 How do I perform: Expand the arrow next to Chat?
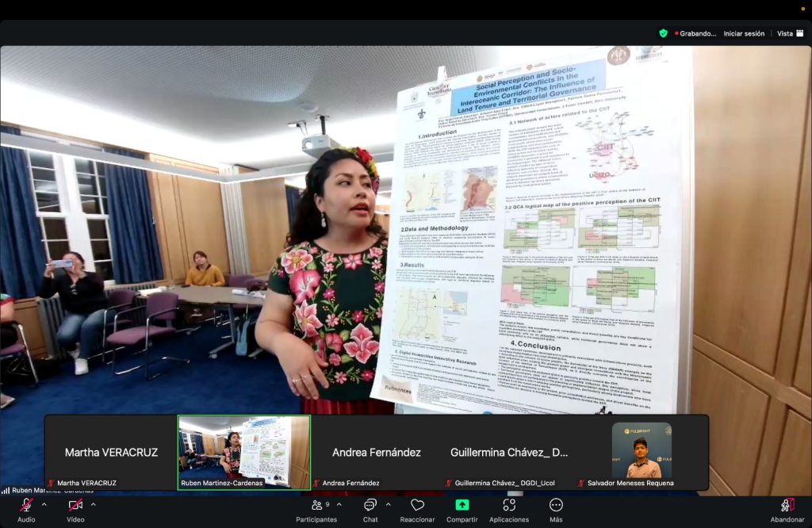388,504
